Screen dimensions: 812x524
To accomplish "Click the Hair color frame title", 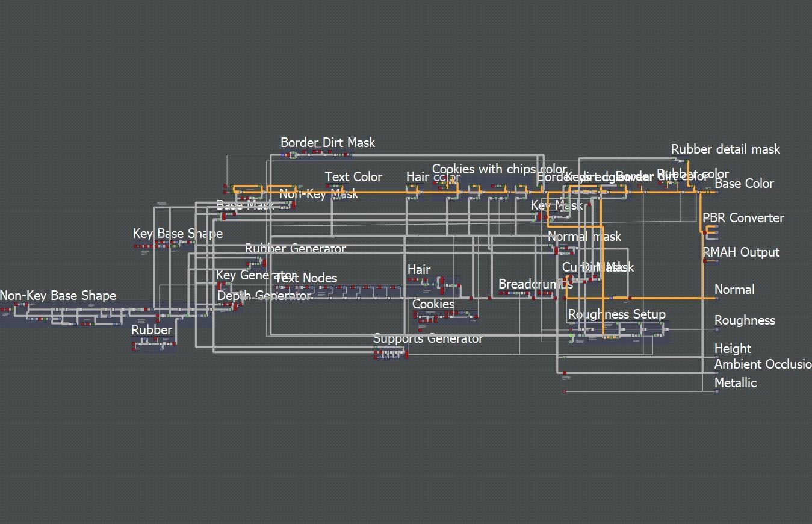I will 433,177.
